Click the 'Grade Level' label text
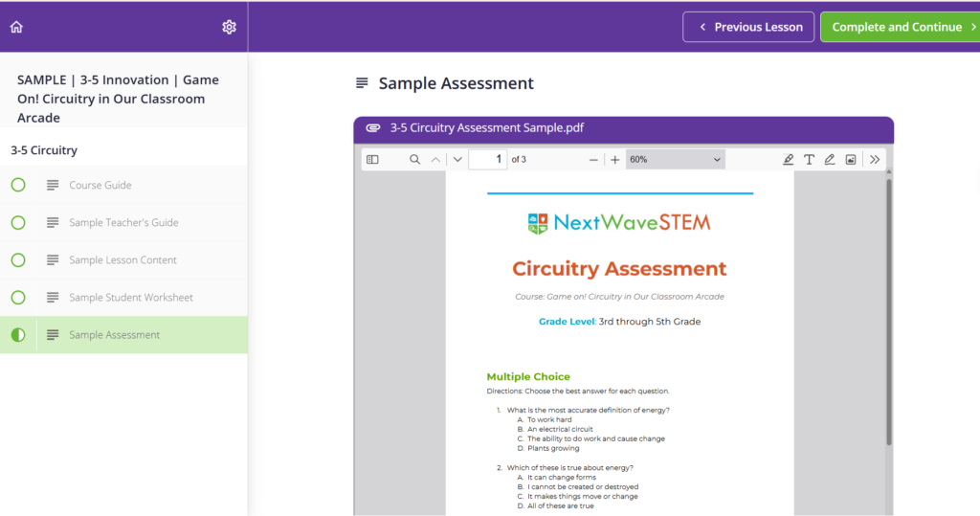The image size is (980, 516). pyautogui.click(x=567, y=322)
